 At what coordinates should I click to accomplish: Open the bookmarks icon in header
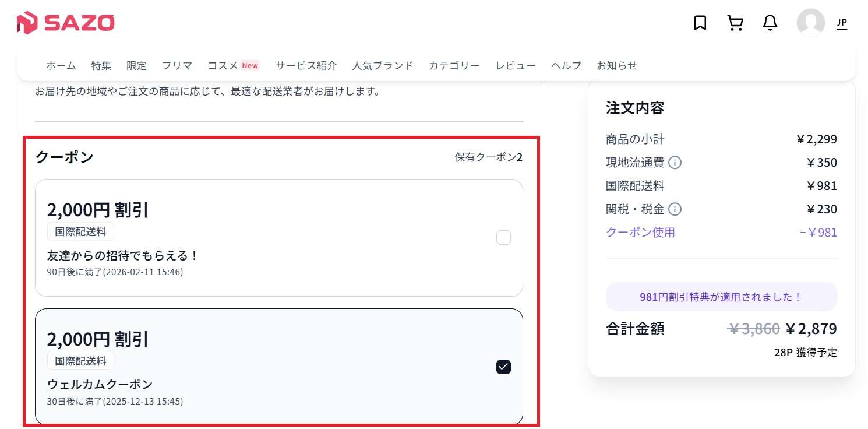click(x=700, y=23)
